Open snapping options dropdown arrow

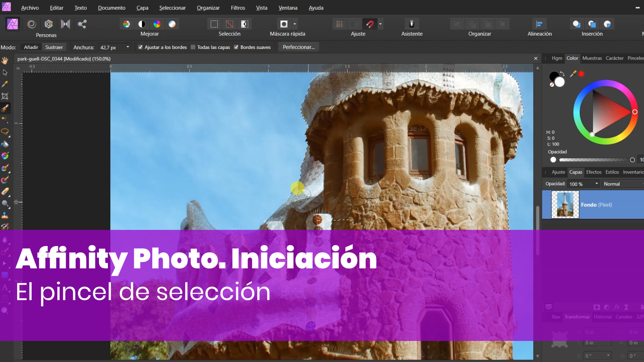coord(380,24)
